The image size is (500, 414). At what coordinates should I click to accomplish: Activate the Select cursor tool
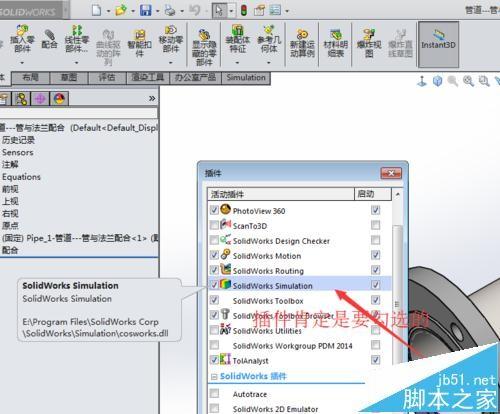click(219, 10)
